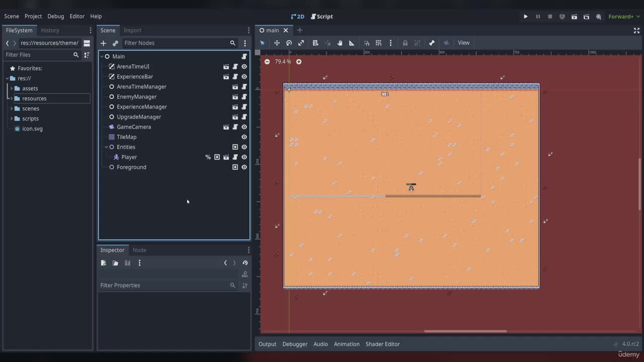Toggle visibility of TileMap node
The image size is (644, 362).
pos(244,137)
